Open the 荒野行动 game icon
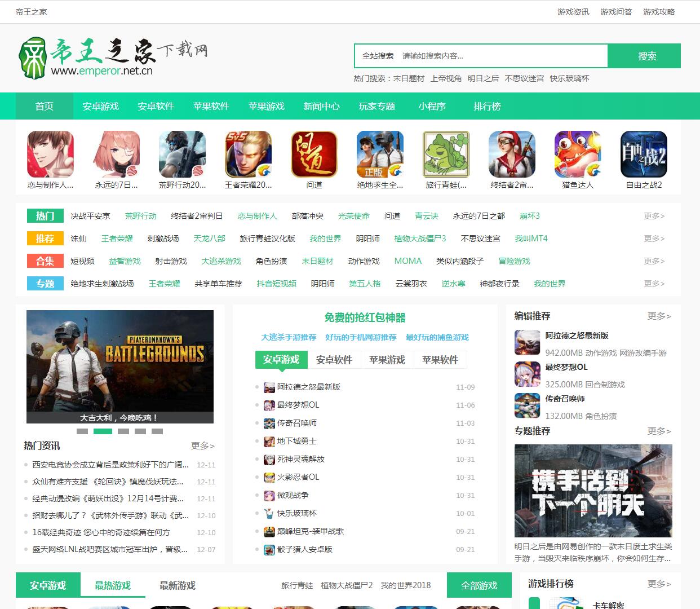The width and height of the screenshot is (700, 609). coord(182,155)
